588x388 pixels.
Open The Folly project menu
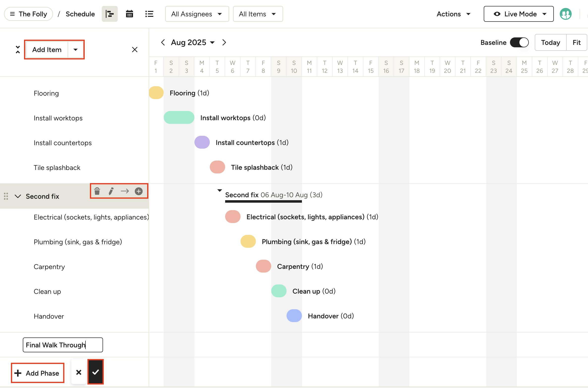(28, 14)
